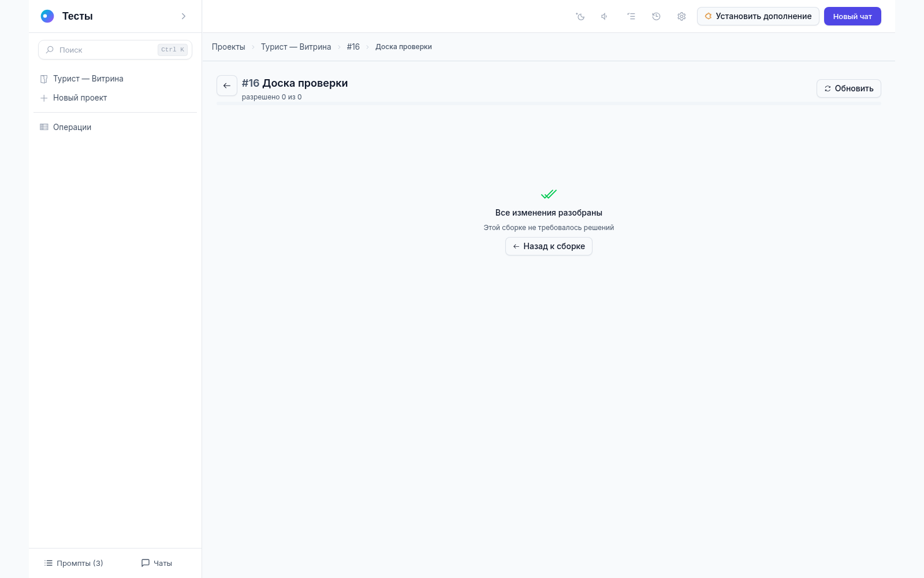
Task: Click the green double checkmark icon
Action: [549, 194]
